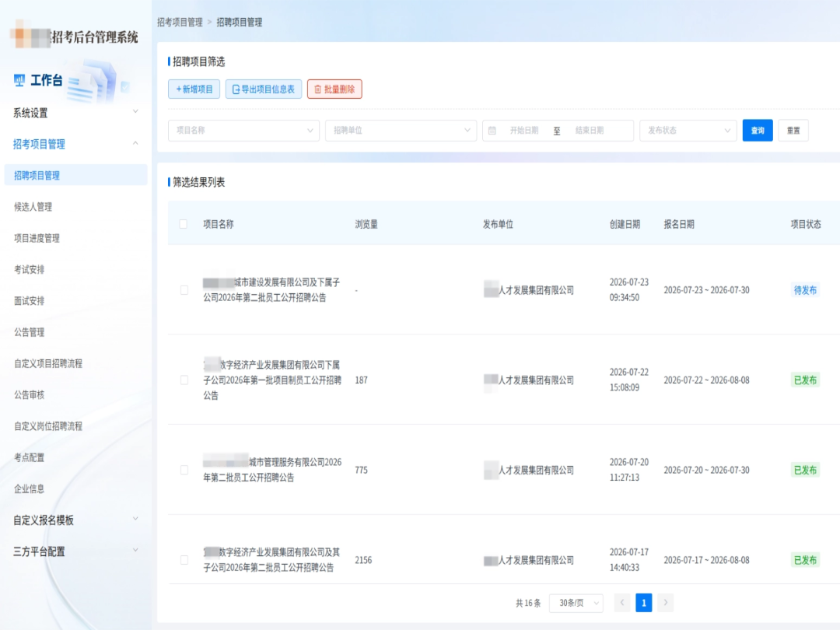Click the 重置 button
840x630 pixels.
click(793, 130)
